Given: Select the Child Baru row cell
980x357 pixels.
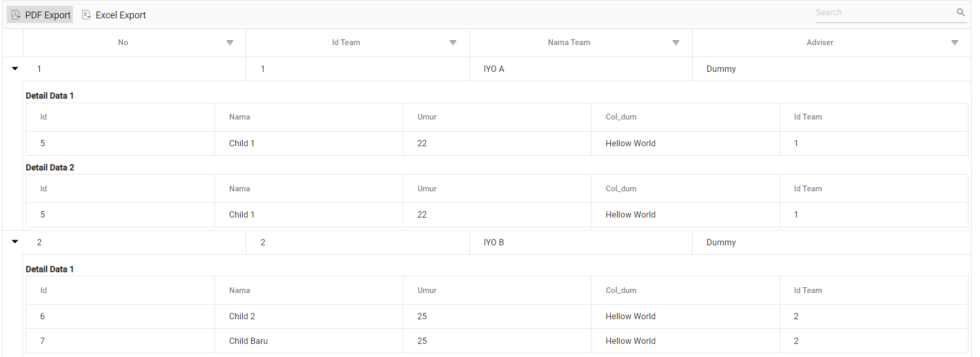Looking at the screenshot, I should click(x=249, y=341).
